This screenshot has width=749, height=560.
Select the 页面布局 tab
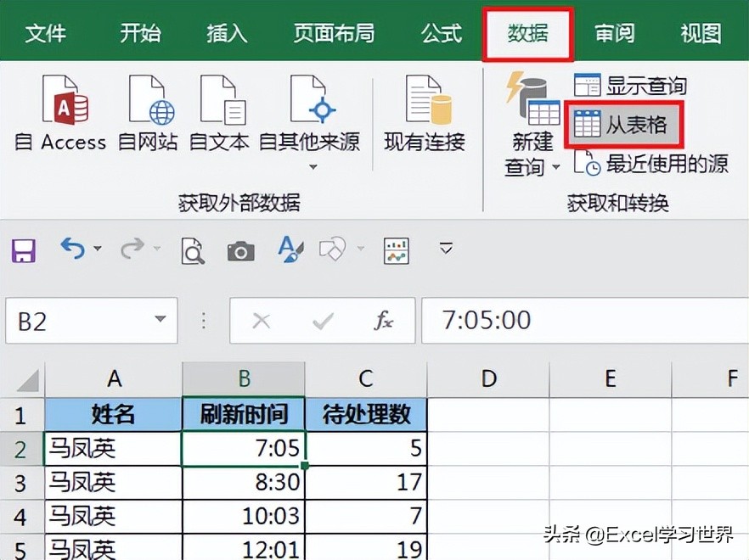pyautogui.click(x=334, y=33)
